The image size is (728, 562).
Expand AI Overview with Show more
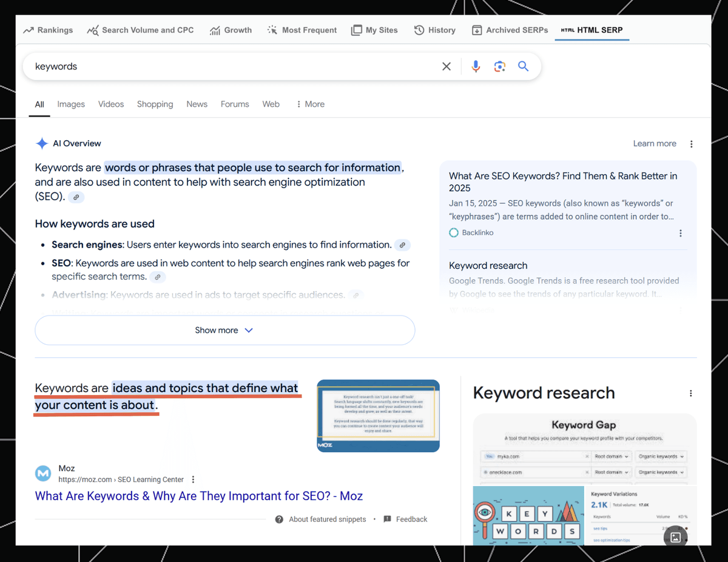(224, 330)
